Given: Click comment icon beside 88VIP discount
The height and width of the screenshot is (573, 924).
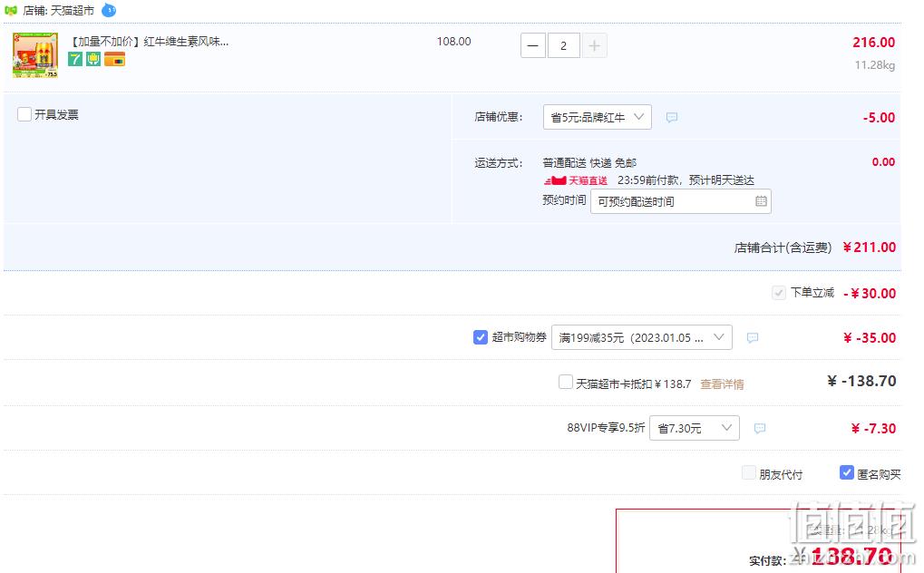Looking at the screenshot, I should 760,429.
